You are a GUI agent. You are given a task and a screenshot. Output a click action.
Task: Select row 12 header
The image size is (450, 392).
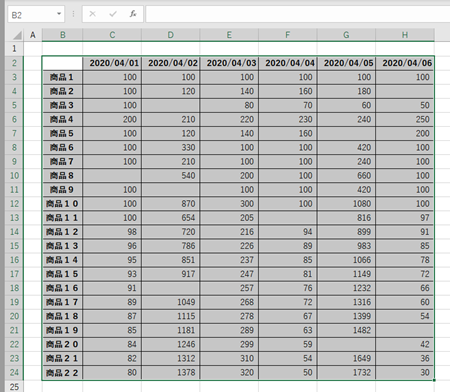pyautogui.click(x=14, y=204)
